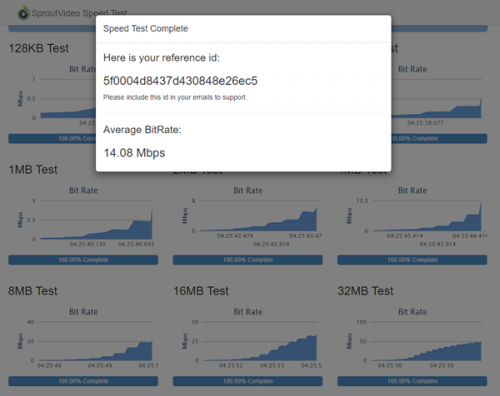500x396 pixels.
Task: Click the 04:25:42.974 timestamp label
Action: point(271,244)
